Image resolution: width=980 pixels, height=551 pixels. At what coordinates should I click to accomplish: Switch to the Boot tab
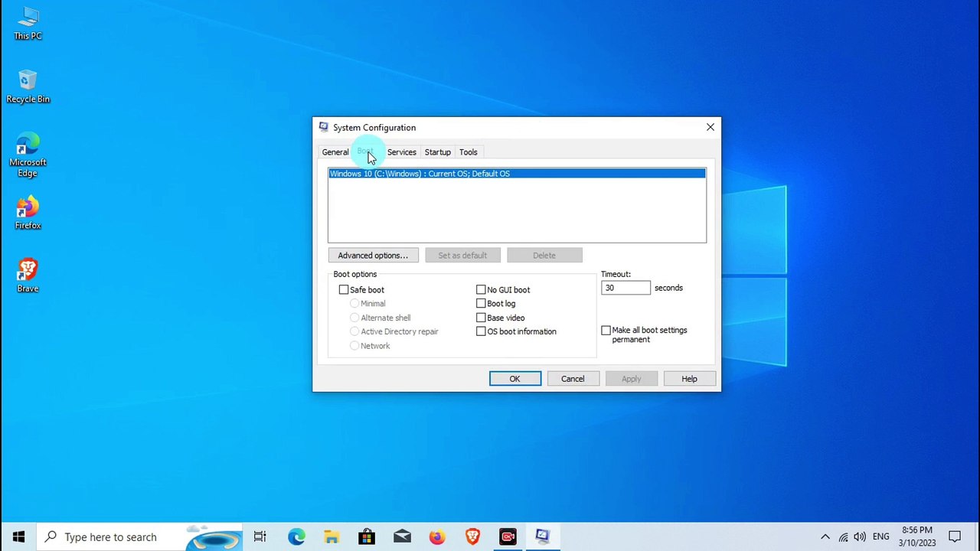[366, 152]
